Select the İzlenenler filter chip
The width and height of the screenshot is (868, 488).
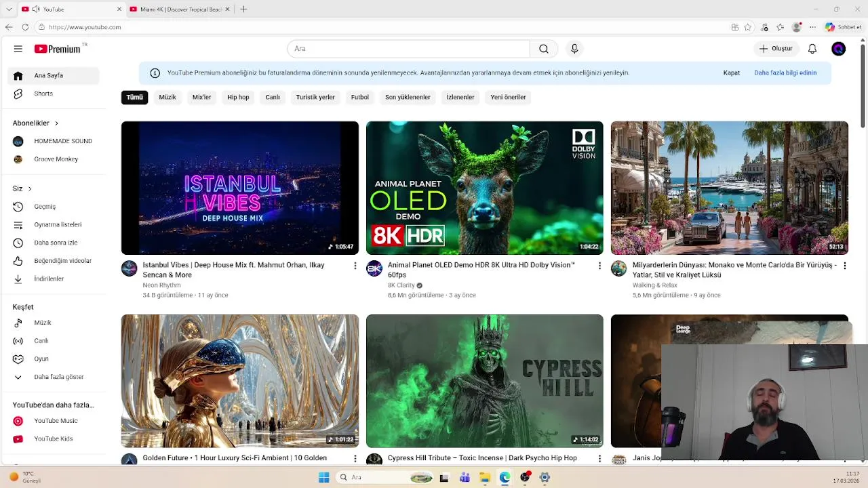click(460, 98)
